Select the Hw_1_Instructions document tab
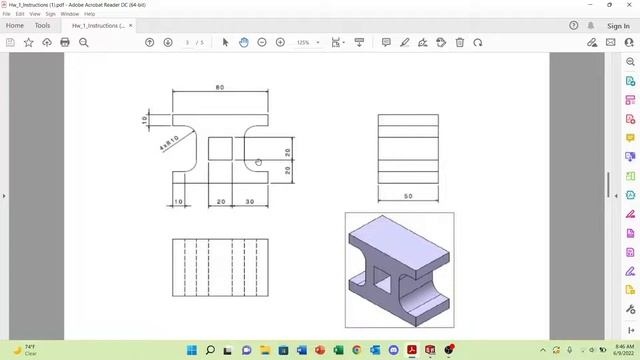 tap(98, 26)
